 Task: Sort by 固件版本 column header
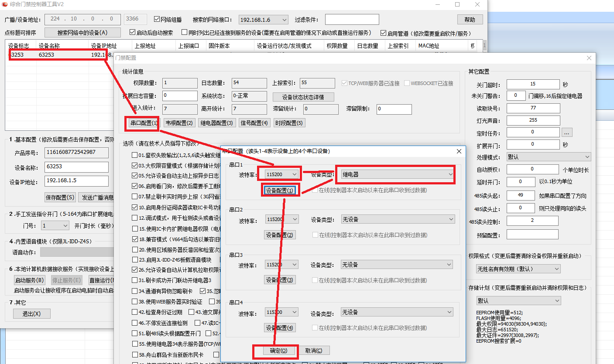(x=230, y=46)
